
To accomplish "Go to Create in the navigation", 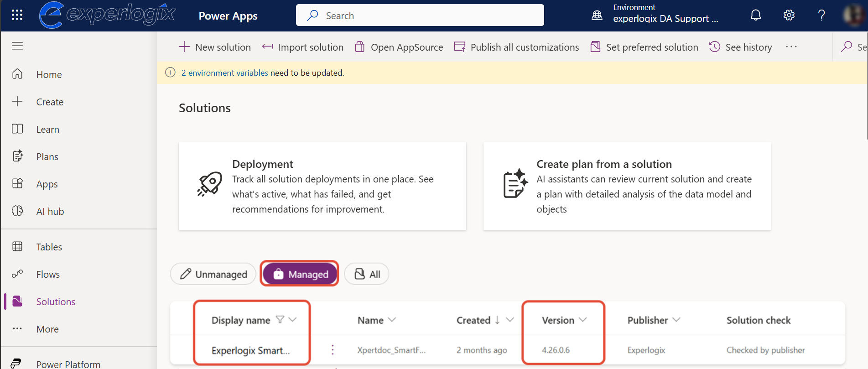I will coord(50,102).
